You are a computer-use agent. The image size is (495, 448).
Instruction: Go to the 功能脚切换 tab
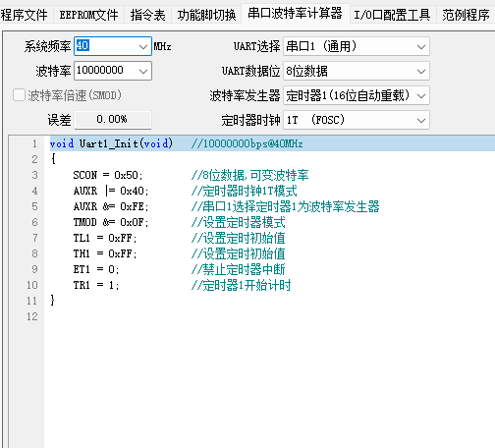click(x=206, y=15)
